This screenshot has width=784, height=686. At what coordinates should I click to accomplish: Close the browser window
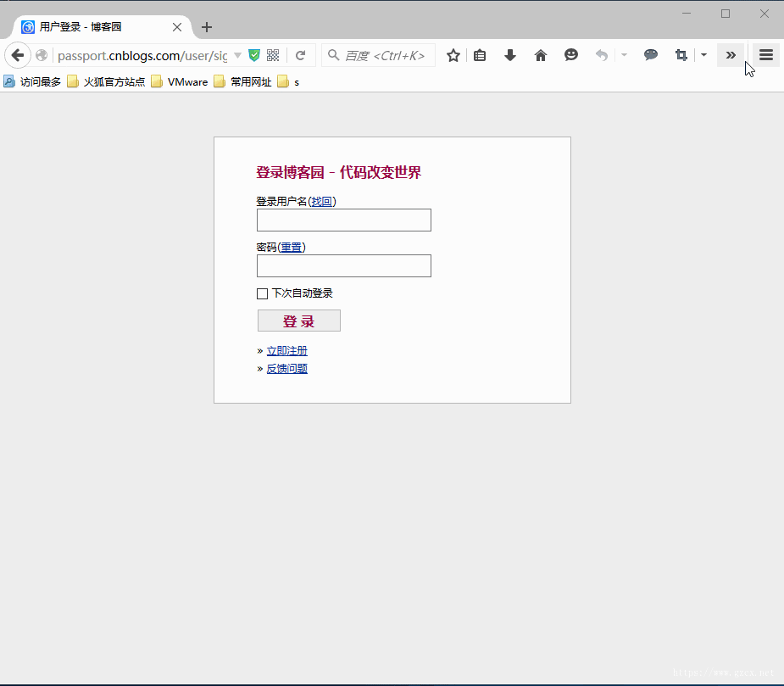pos(765,14)
